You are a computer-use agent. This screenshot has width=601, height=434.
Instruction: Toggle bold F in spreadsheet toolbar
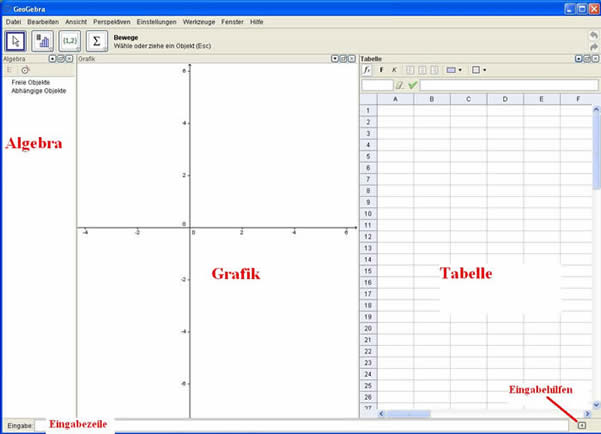coord(381,70)
